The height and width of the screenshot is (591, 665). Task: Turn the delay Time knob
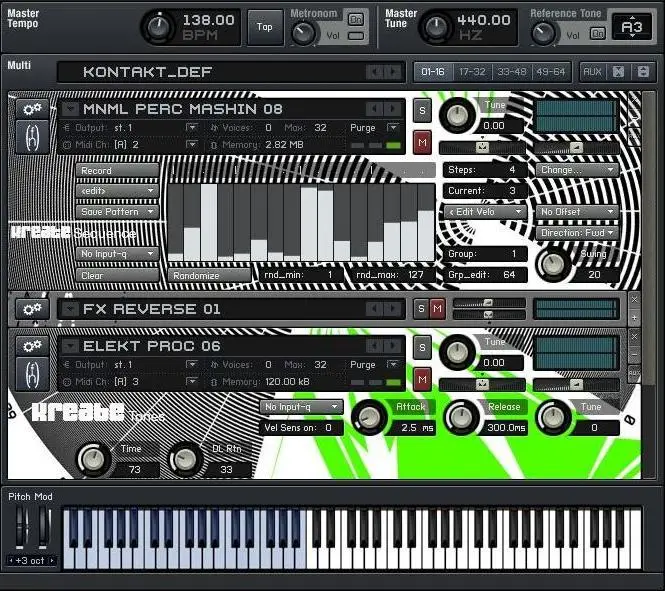coord(93,460)
